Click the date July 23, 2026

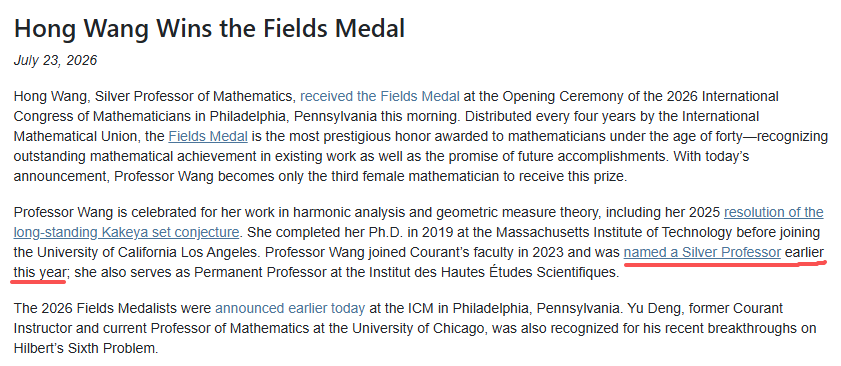55,60
